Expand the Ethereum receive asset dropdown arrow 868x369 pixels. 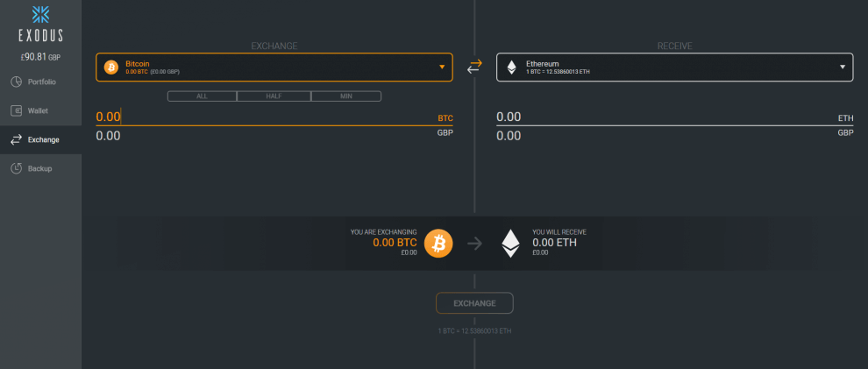point(843,67)
